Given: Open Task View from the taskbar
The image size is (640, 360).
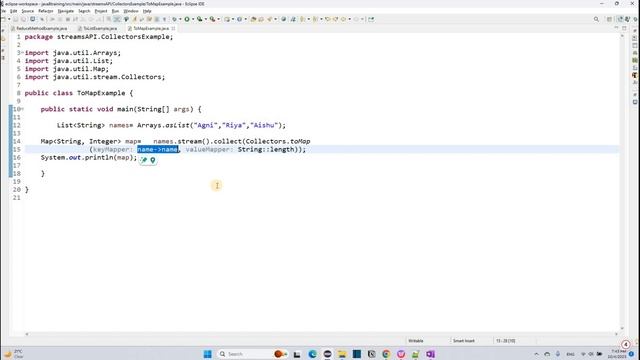Looking at the screenshot, I should tap(297, 354).
